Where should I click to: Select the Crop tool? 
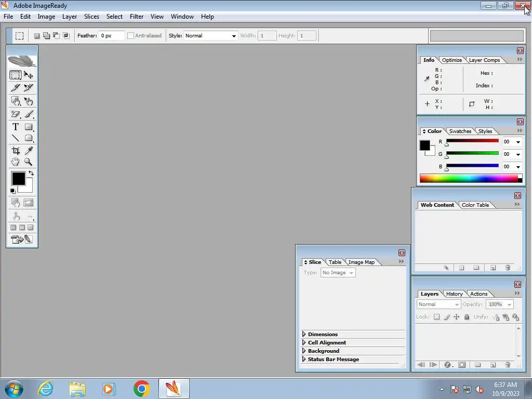click(15, 150)
